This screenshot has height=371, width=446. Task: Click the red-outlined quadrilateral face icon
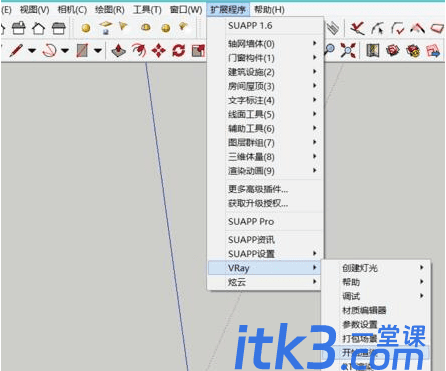click(x=437, y=28)
